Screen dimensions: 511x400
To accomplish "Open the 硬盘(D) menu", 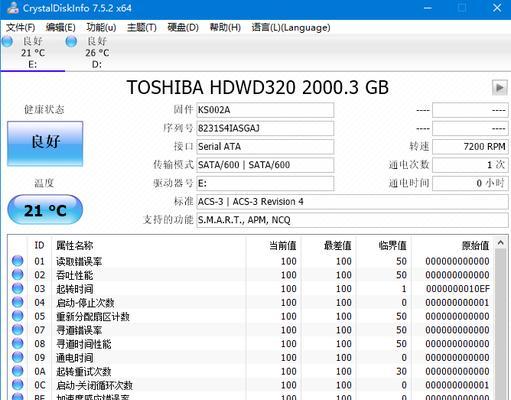I will point(183,27).
